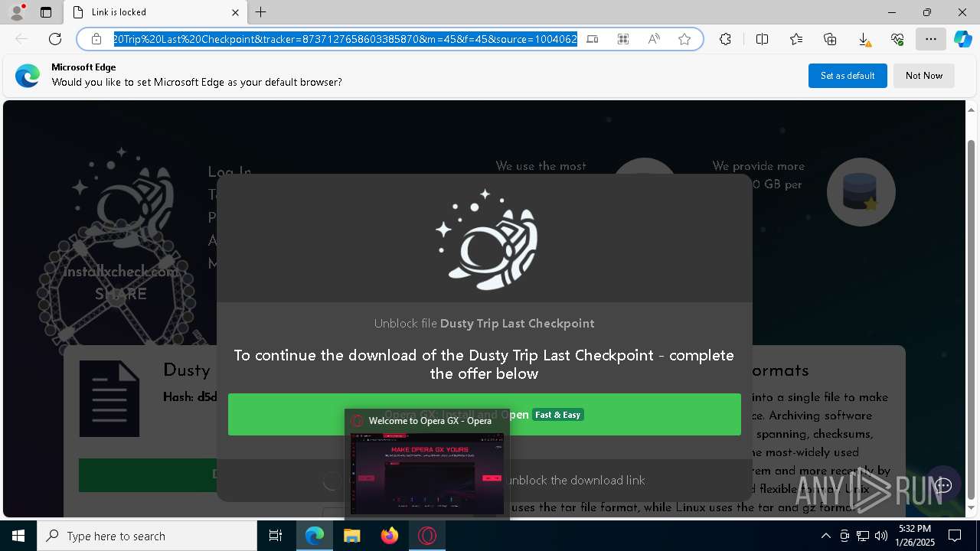
Task: Open Task View on taskbar
Action: 276,536
